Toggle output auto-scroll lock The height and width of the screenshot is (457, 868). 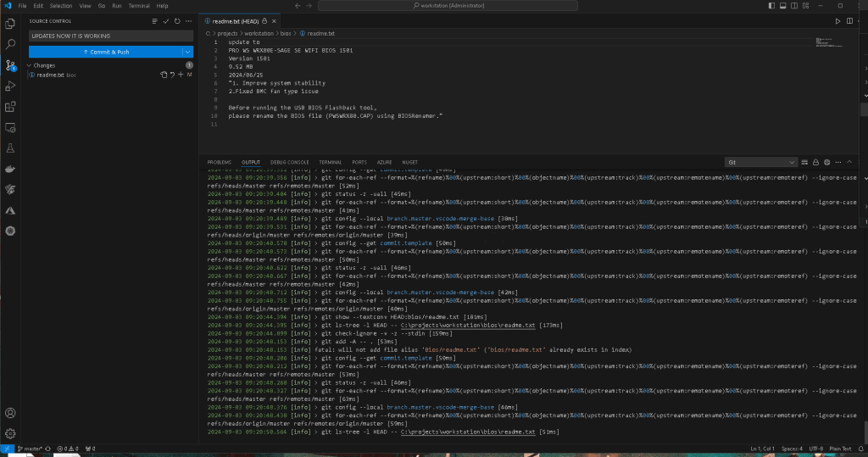coord(815,162)
